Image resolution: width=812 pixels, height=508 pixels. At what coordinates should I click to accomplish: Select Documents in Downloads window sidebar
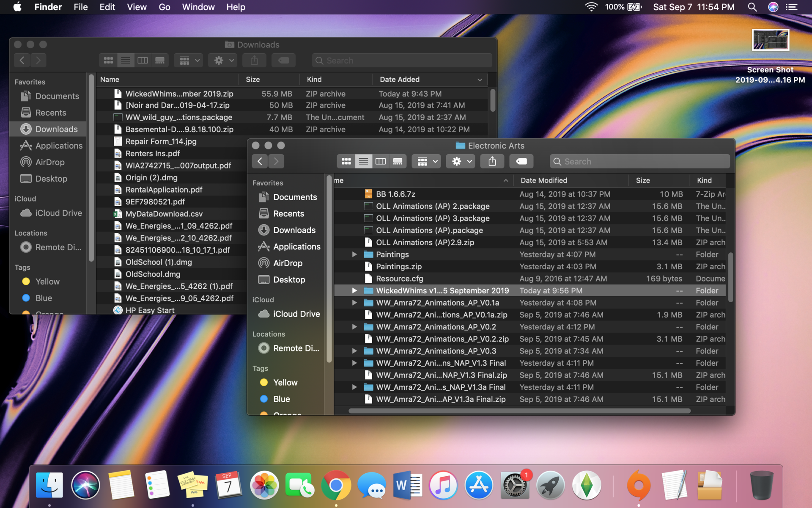pyautogui.click(x=50, y=96)
